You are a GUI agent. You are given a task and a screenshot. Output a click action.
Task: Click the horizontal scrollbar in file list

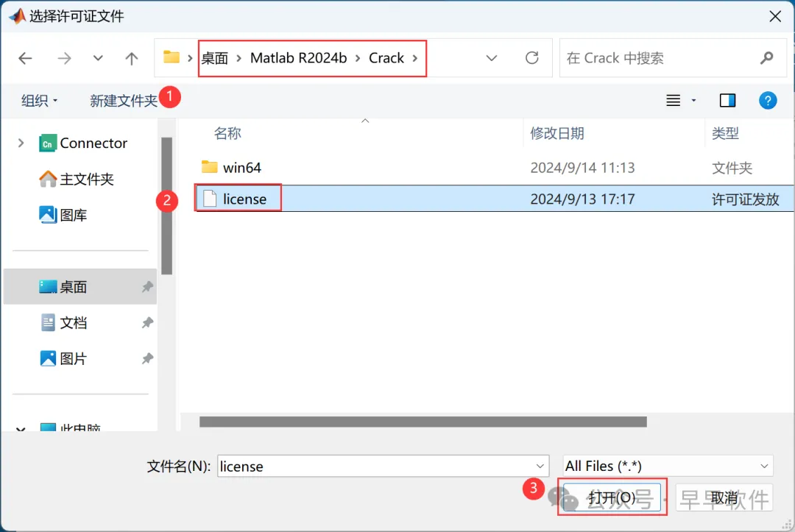423,422
